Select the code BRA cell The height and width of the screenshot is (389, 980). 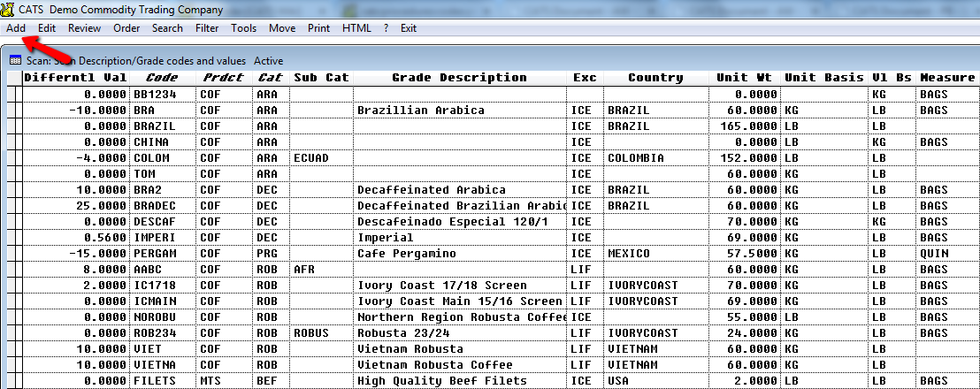(x=144, y=111)
